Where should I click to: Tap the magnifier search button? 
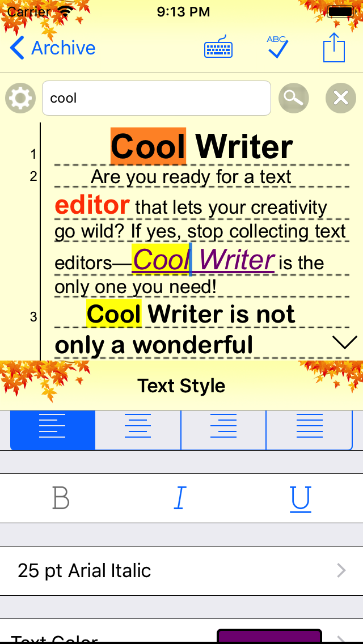pos(294,98)
